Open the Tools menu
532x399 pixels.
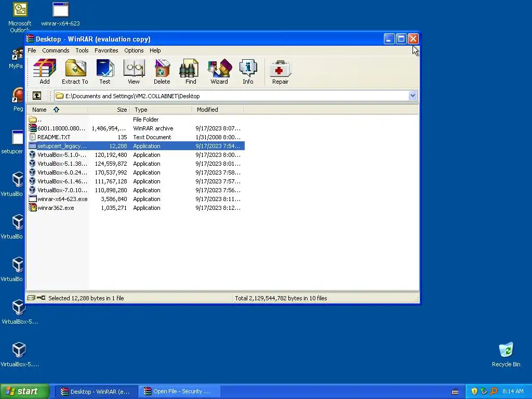tap(82, 50)
